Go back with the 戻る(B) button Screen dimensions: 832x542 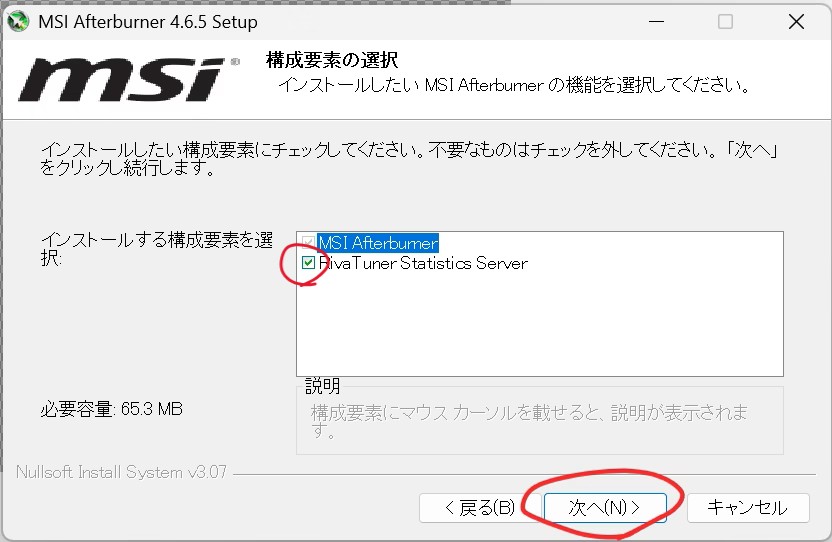[479, 507]
